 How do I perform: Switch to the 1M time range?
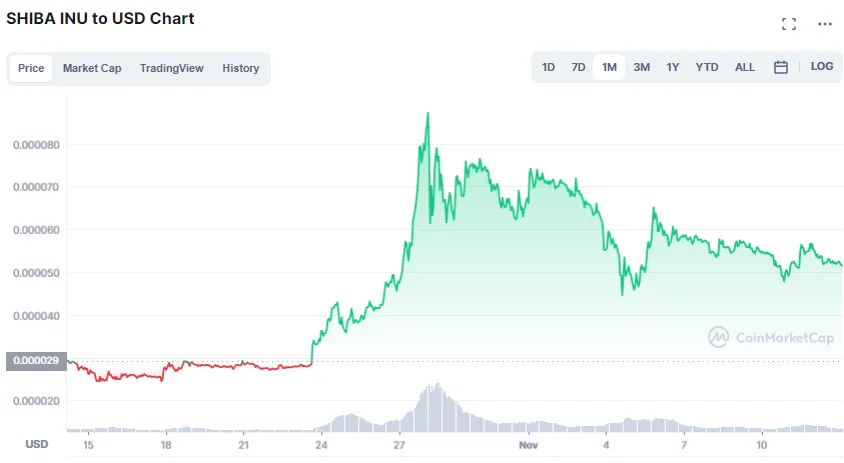click(x=609, y=67)
